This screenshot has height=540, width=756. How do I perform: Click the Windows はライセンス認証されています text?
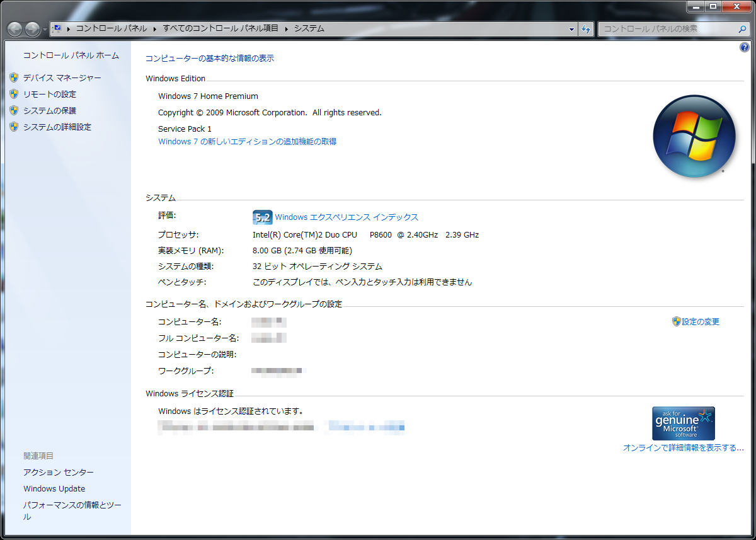coord(231,411)
